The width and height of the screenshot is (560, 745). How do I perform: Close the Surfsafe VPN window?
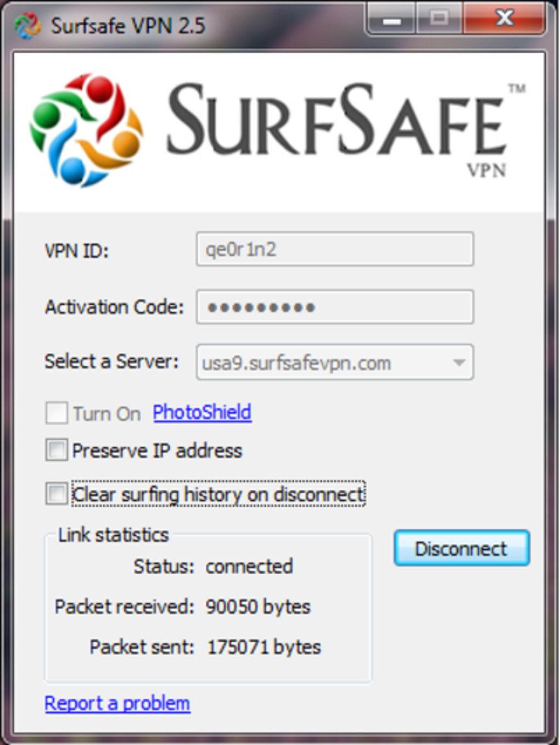504,20
